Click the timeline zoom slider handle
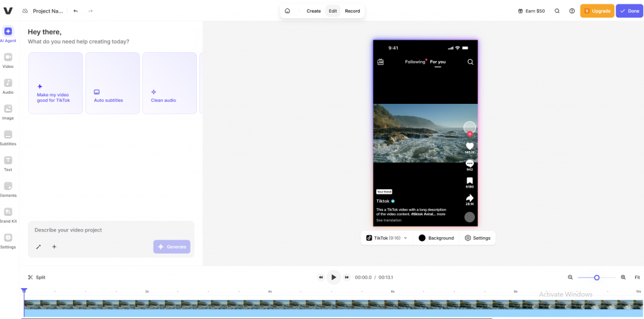Viewport: 644px width, 319px height. tap(597, 277)
